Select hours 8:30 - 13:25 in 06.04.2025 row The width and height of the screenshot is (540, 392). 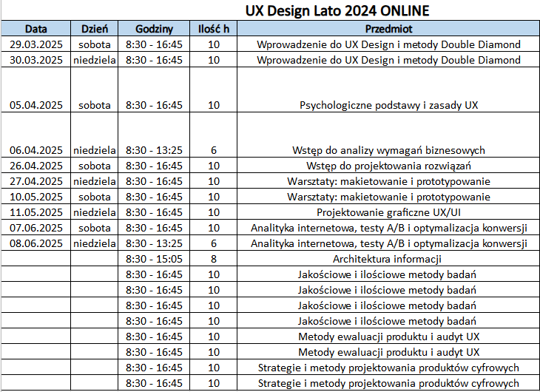tap(154, 135)
